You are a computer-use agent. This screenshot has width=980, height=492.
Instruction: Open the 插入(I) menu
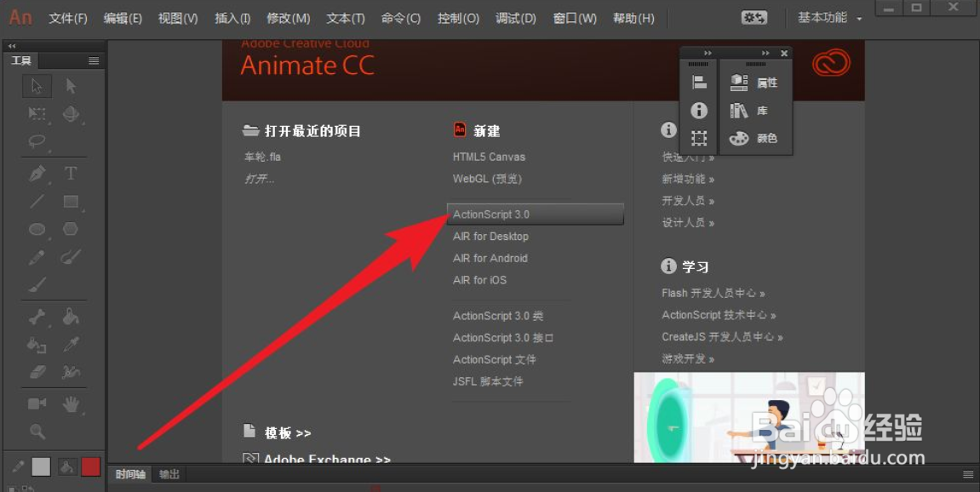coord(232,18)
